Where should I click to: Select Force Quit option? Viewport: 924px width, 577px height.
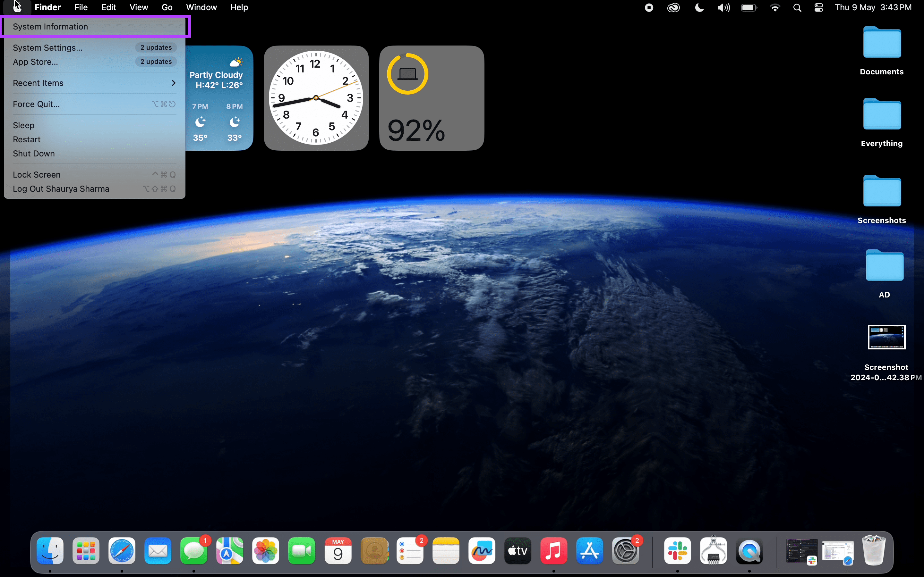(36, 104)
